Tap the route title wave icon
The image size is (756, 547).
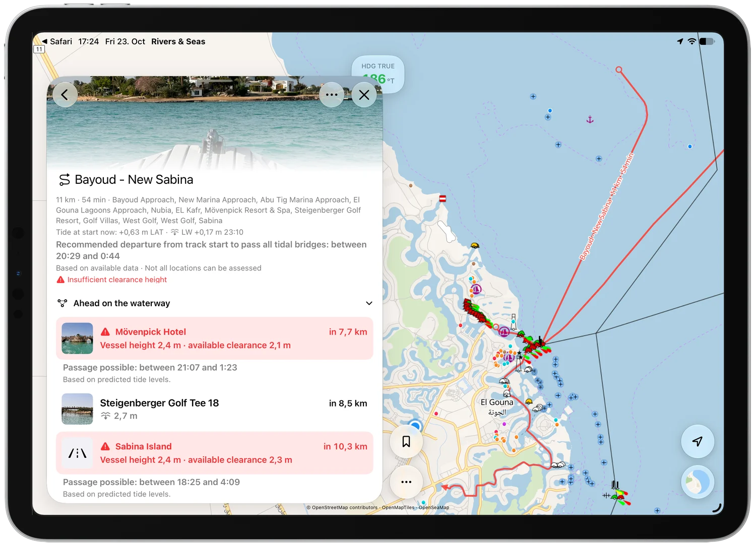pyautogui.click(x=65, y=180)
